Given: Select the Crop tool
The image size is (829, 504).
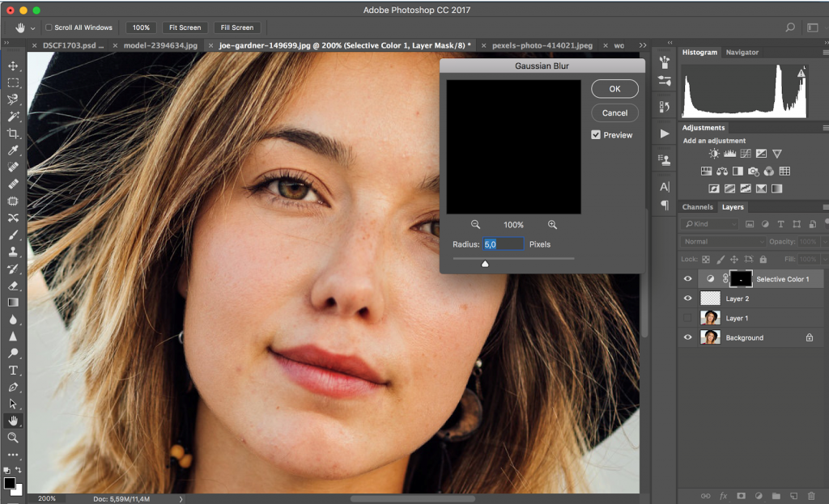Looking at the screenshot, I should tap(13, 133).
